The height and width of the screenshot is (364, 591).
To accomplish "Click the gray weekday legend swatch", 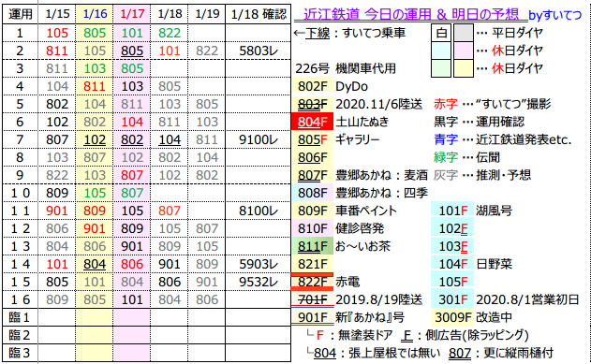I will click(x=464, y=33).
